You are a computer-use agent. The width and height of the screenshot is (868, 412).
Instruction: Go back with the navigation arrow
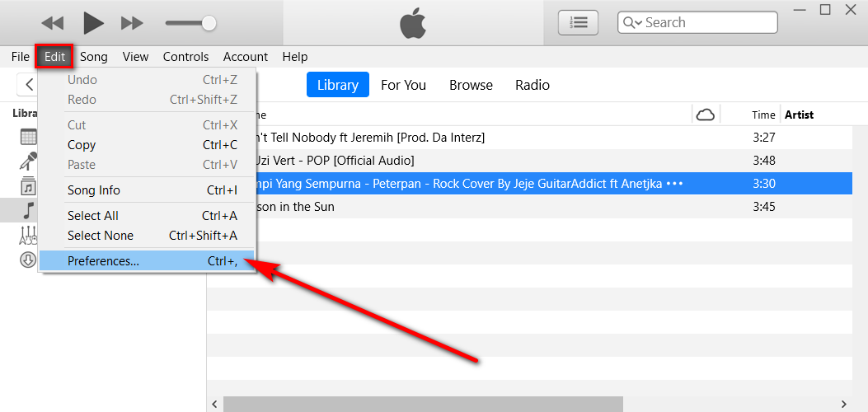click(x=29, y=85)
